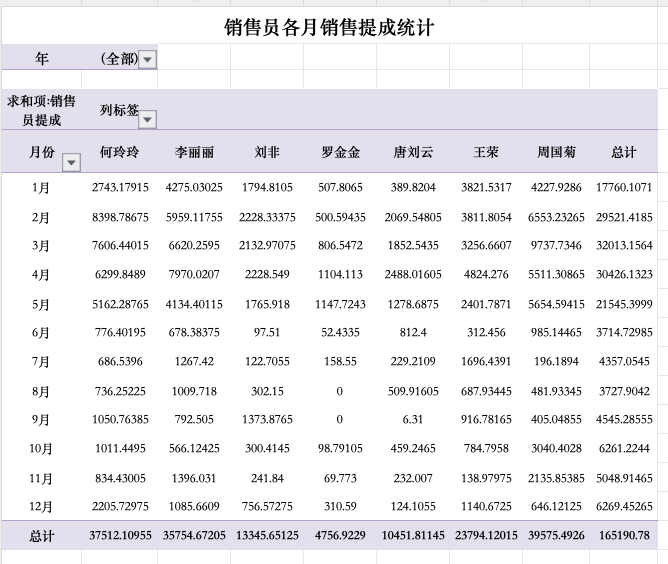Open the 年 filter dropdown arrow
This screenshot has width=668, height=564.
point(147,60)
